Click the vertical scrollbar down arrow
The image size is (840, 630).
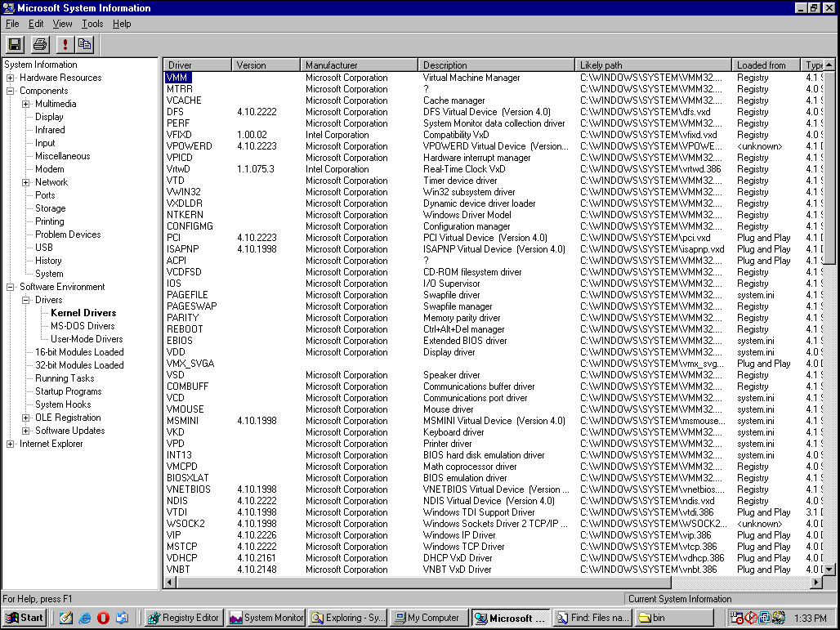[829, 570]
